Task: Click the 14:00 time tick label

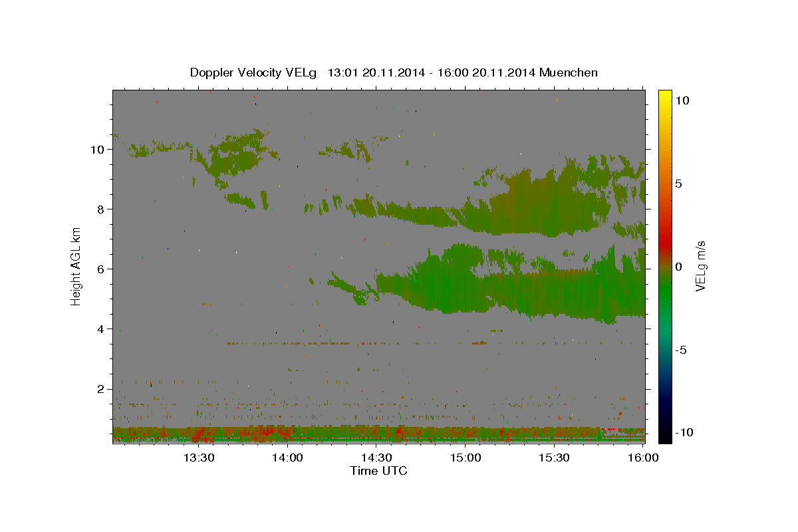Action: [288, 458]
